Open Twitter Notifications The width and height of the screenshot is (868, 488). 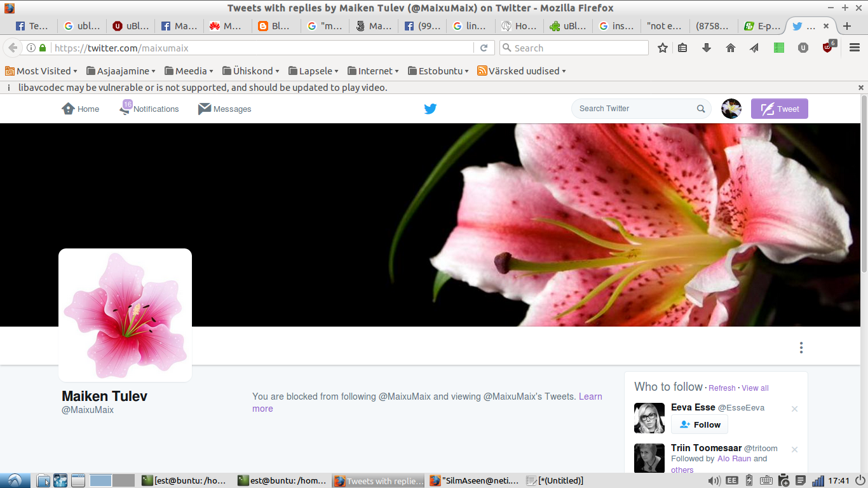(x=149, y=109)
